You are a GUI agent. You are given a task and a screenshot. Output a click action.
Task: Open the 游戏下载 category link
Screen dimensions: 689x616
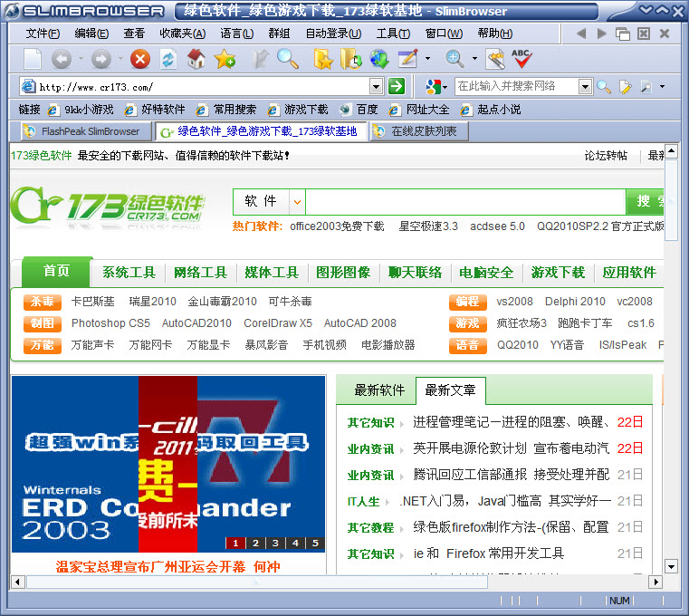pos(558,273)
